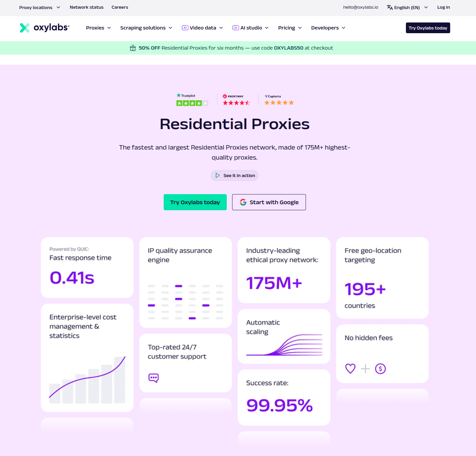Viewport: 476px width, 456px height.
Task: Click the OXYLABS50 promo code
Action: [288, 48]
